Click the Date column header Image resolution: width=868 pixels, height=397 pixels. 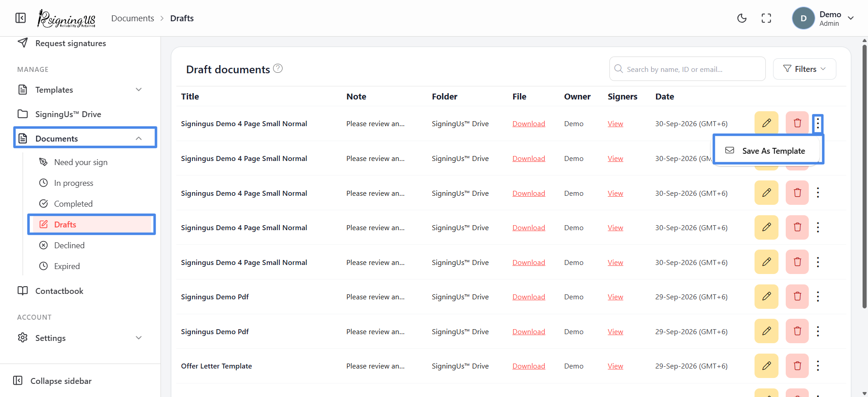665,96
